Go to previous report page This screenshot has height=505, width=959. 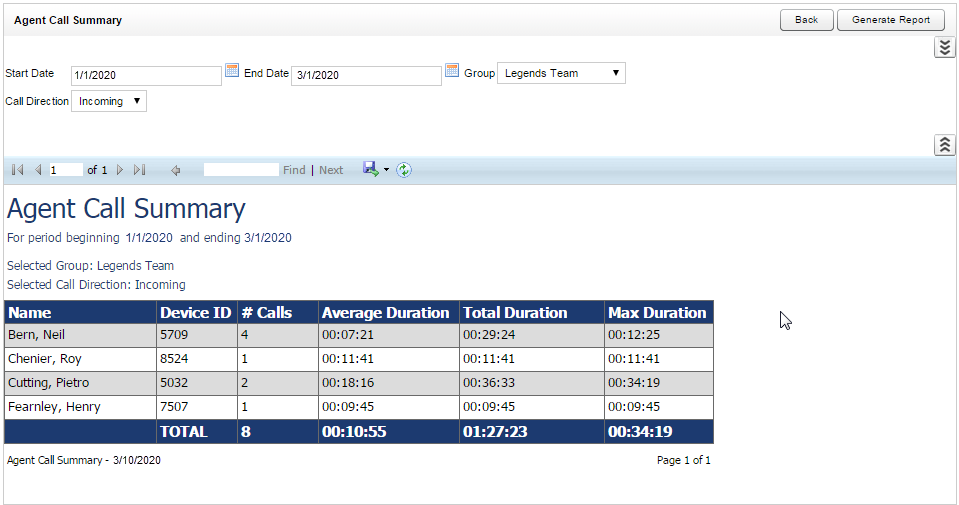point(38,170)
